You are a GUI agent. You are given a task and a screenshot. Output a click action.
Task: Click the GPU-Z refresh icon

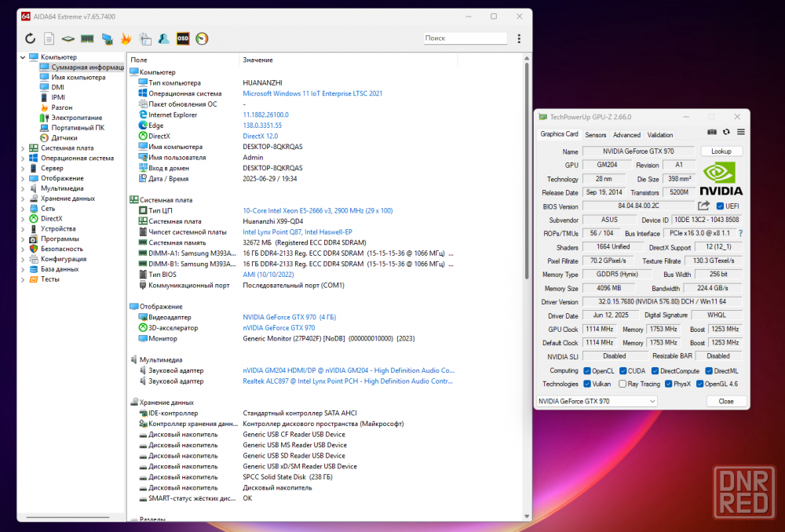click(726, 132)
